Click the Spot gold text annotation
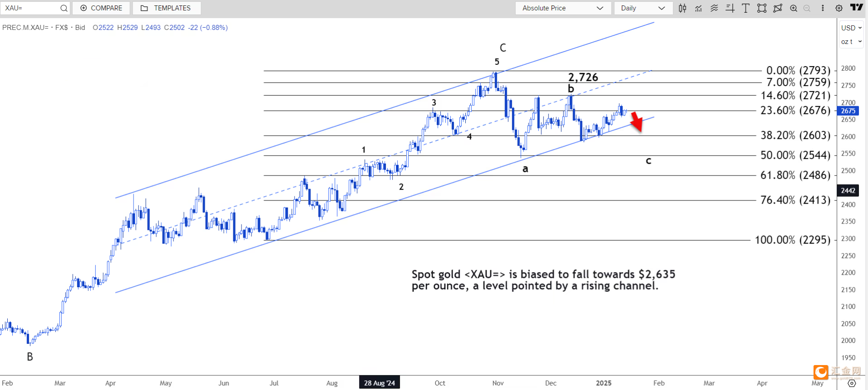 coord(543,280)
